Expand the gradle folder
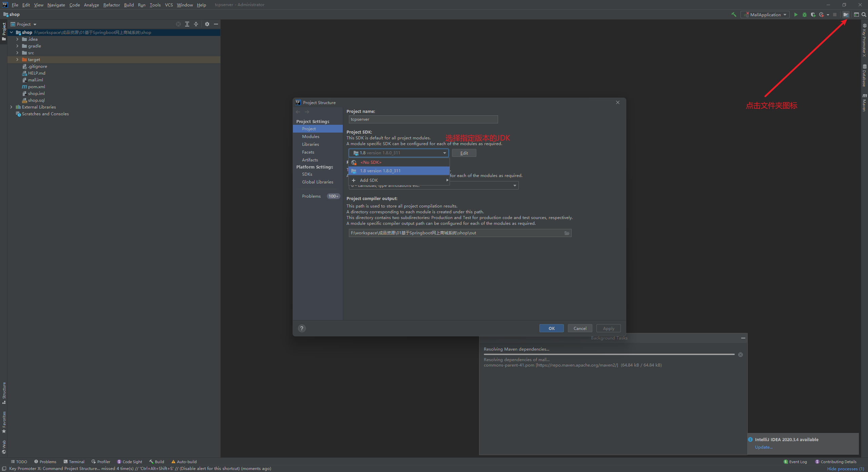Viewport: 868px width, 472px height. tap(17, 46)
